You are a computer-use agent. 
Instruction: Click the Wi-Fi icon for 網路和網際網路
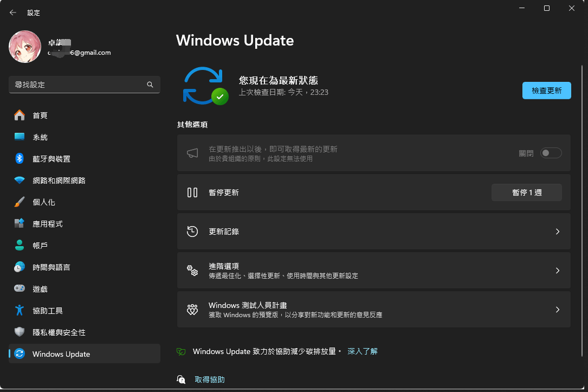pyautogui.click(x=20, y=181)
